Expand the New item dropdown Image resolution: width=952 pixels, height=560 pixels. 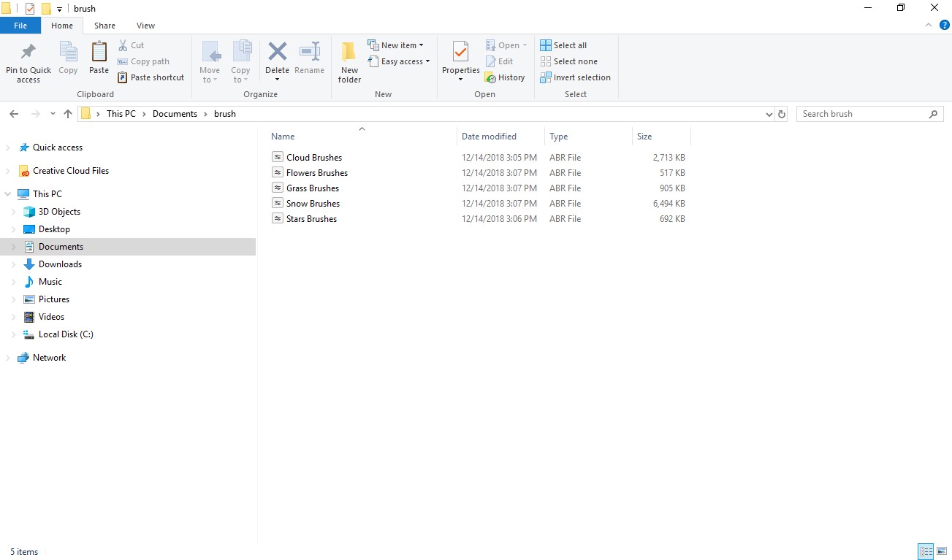(397, 45)
